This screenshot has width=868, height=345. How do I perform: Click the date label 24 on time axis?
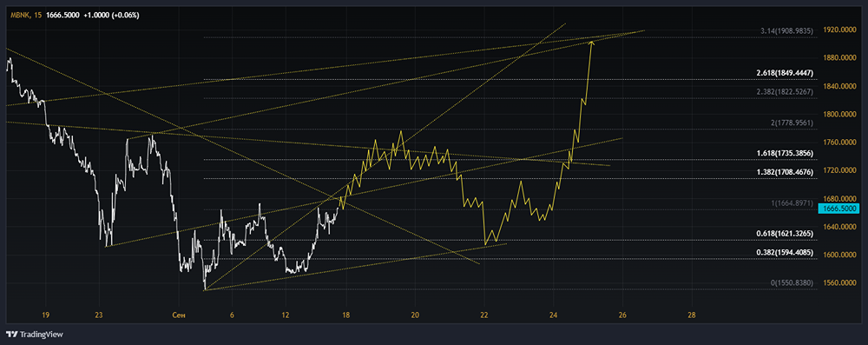(x=554, y=315)
